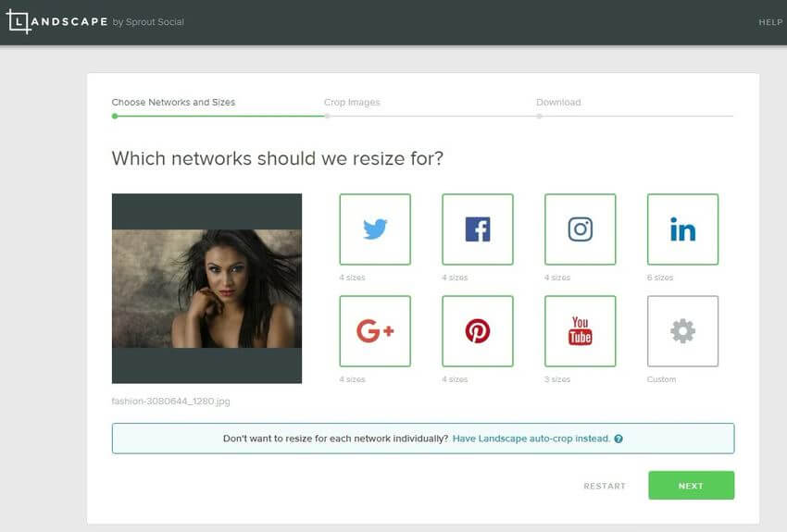Image resolution: width=787 pixels, height=532 pixels.
Task: Click the '4 sizes' label under Pinterest
Action: [x=455, y=379]
